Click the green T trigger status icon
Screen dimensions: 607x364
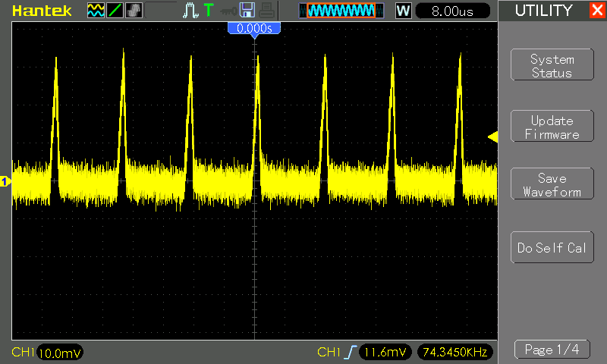208,11
